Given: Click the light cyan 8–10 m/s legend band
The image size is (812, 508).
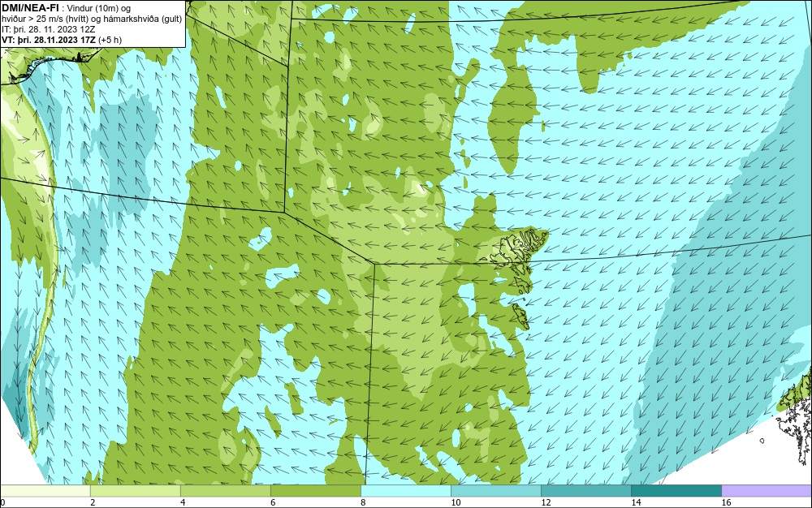Looking at the screenshot, I should (406, 491).
